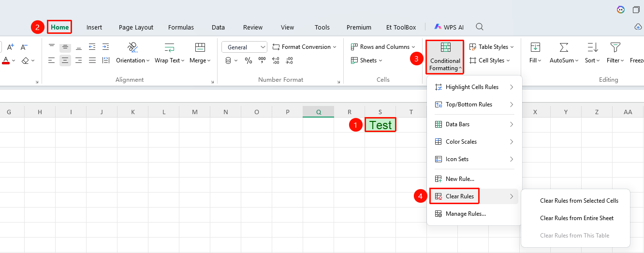Switch to the Review tab
This screenshot has width=644, height=253.
pyautogui.click(x=253, y=27)
